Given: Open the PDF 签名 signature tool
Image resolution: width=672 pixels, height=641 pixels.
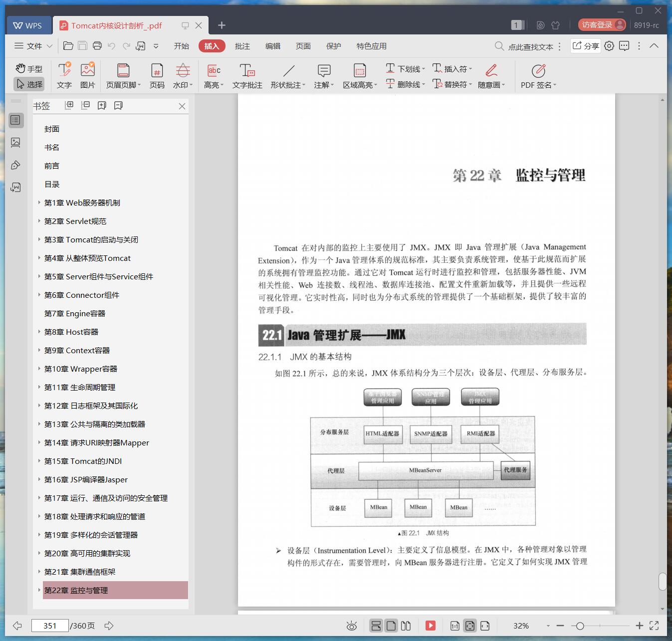Looking at the screenshot, I should pos(538,76).
